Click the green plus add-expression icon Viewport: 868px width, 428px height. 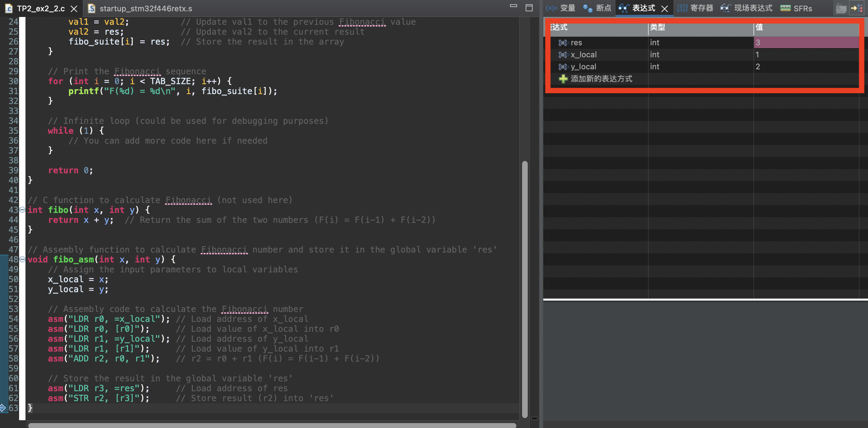pos(563,79)
